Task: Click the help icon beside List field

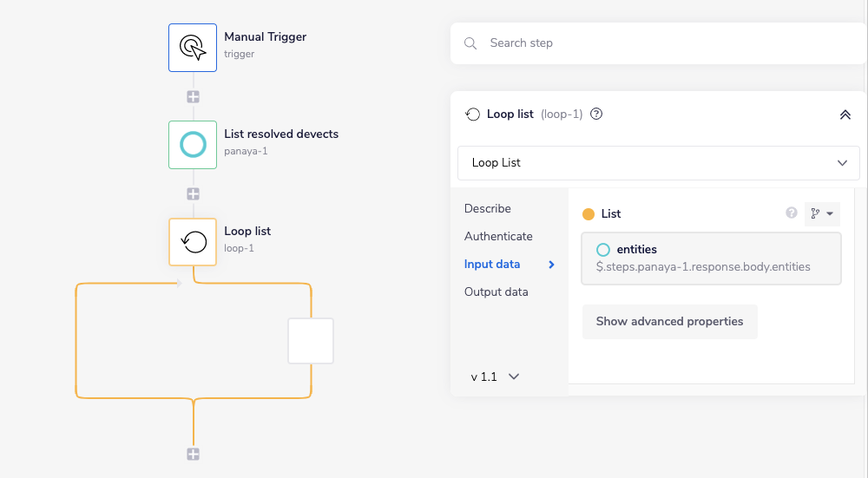Action: tap(791, 213)
